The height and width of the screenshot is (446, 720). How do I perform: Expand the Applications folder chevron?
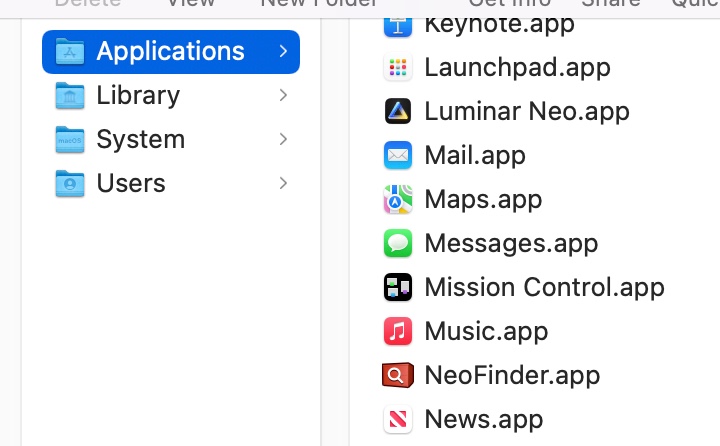283,51
